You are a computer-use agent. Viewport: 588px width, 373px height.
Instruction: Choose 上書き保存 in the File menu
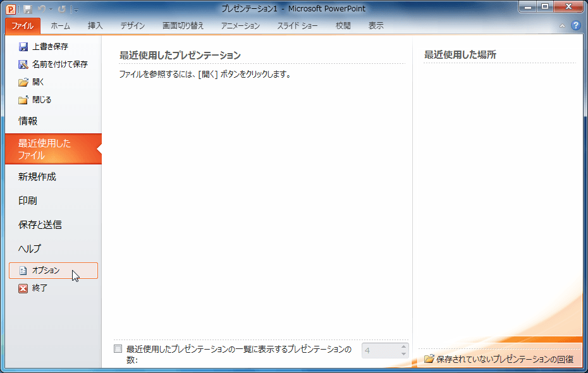point(53,47)
